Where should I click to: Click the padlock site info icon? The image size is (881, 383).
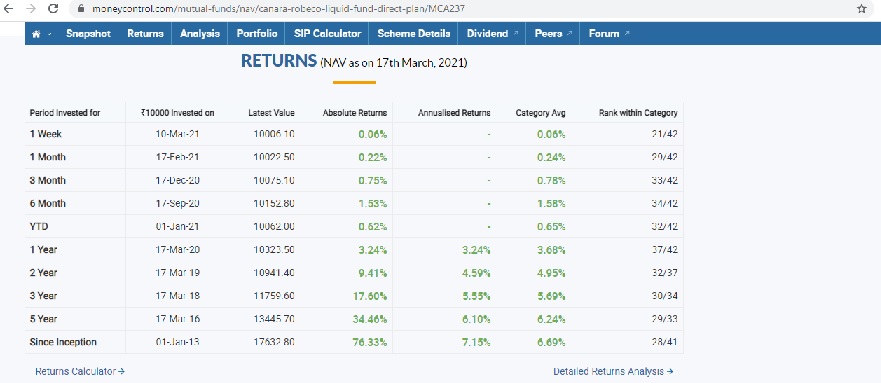click(x=81, y=9)
